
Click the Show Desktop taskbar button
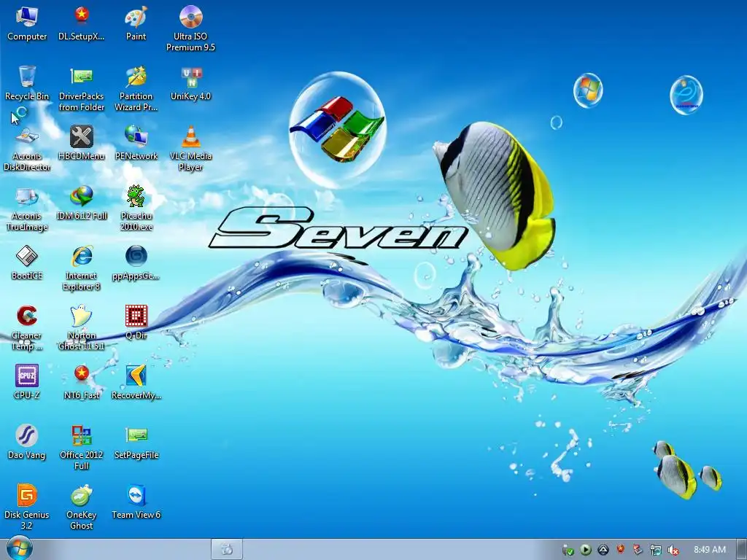[x=741, y=550]
